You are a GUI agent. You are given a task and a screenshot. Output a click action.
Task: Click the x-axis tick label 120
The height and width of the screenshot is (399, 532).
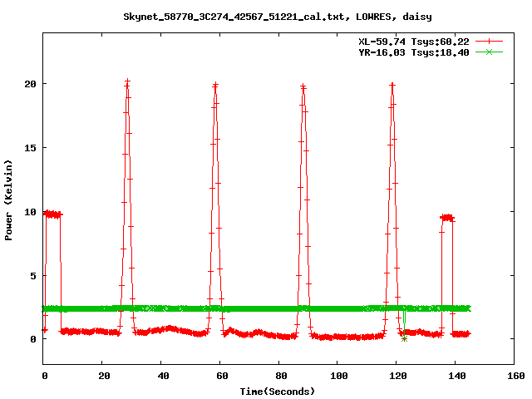click(x=398, y=376)
